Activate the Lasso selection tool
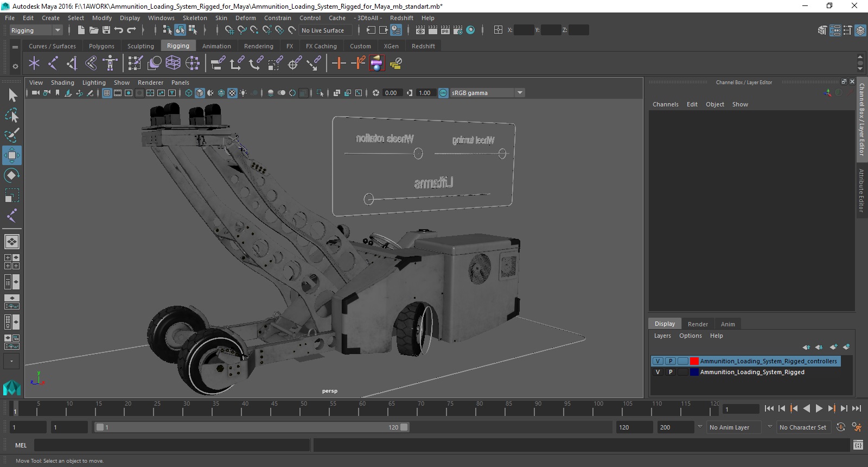Image resolution: width=868 pixels, height=467 pixels. click(12, 115)
